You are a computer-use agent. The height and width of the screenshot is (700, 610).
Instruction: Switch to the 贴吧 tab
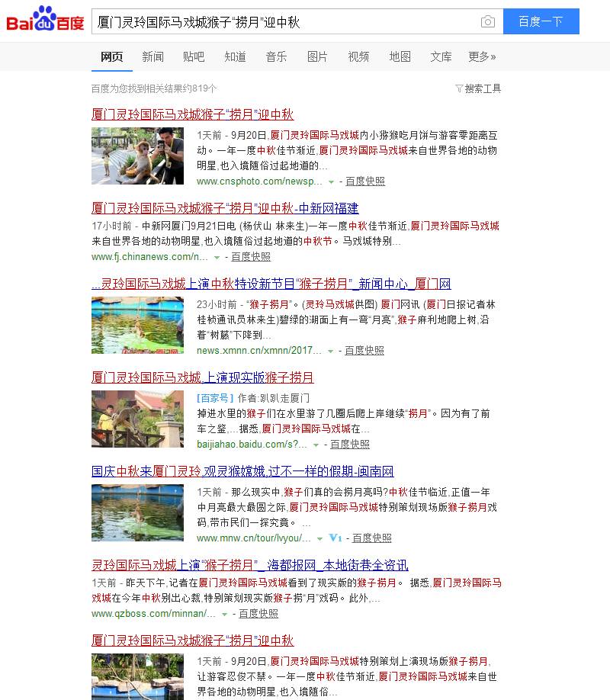(194, 56)
